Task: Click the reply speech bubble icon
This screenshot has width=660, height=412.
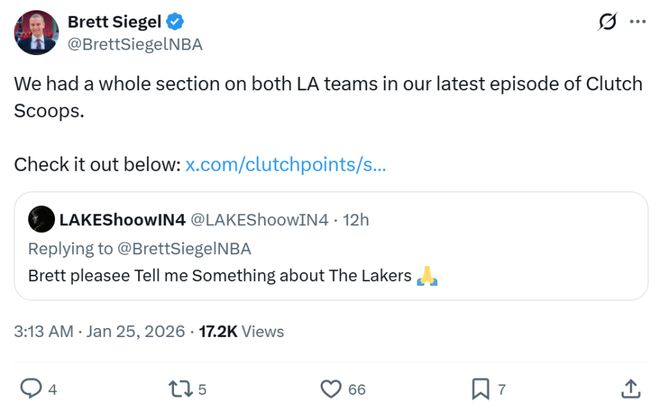Action: click(x=32, y=388)
